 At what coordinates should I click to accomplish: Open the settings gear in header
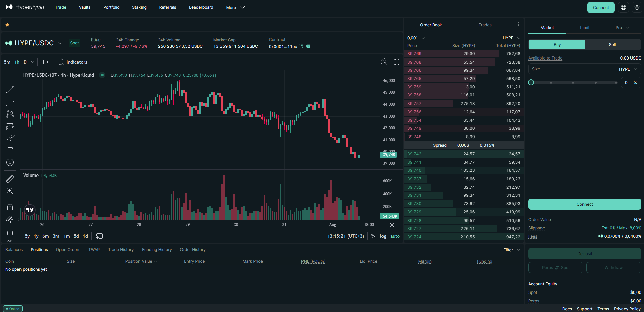637,7
